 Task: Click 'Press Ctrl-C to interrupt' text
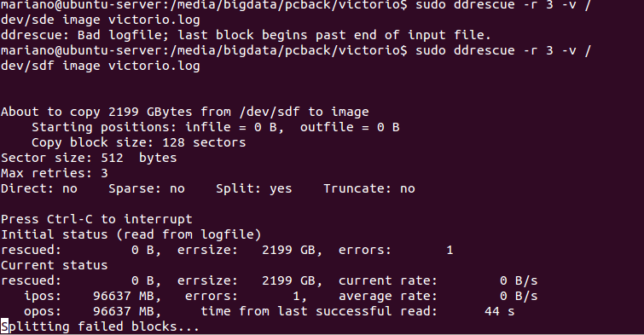click(96, 219)
